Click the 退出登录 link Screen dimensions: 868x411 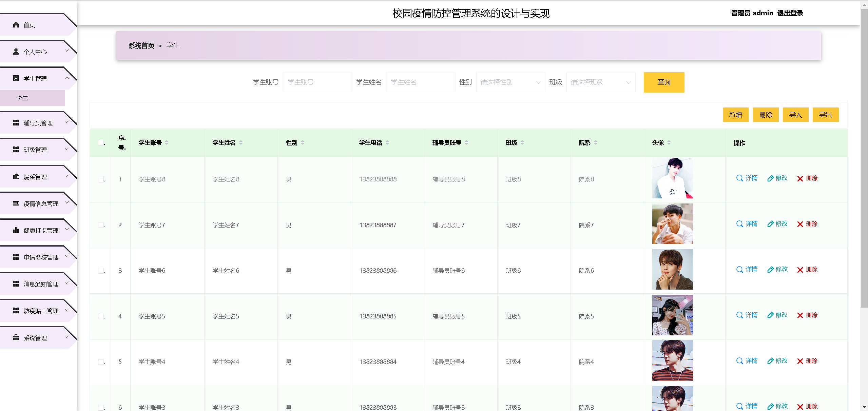[790, 13]
